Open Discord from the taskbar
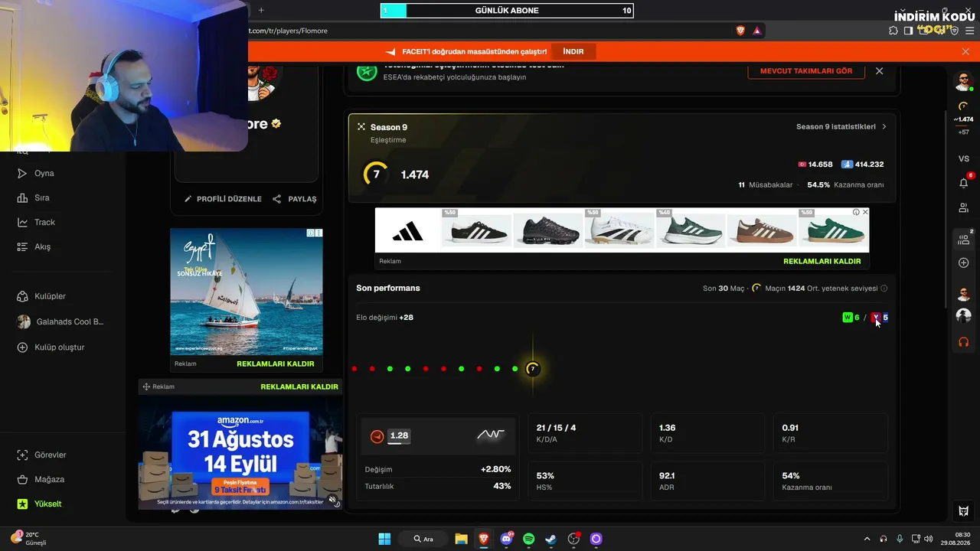This screenshot has height=551, width=980. click(506, 539)
